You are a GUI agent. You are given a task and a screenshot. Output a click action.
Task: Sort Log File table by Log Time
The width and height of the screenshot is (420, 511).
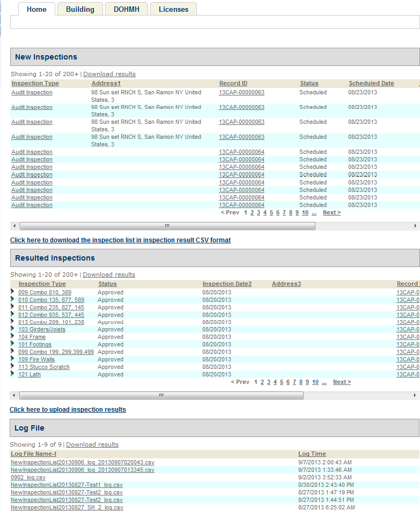(312, 454)
